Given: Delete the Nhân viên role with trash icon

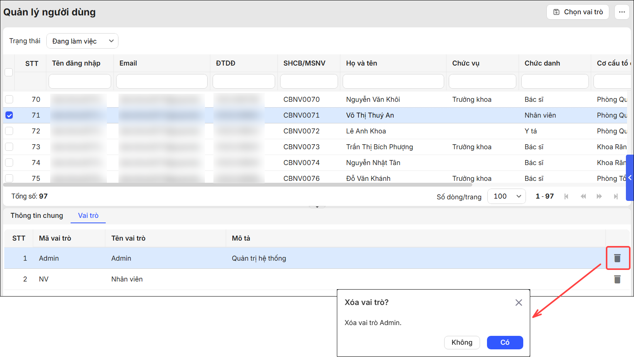Looking at the screenshot, I should point(617,279).
